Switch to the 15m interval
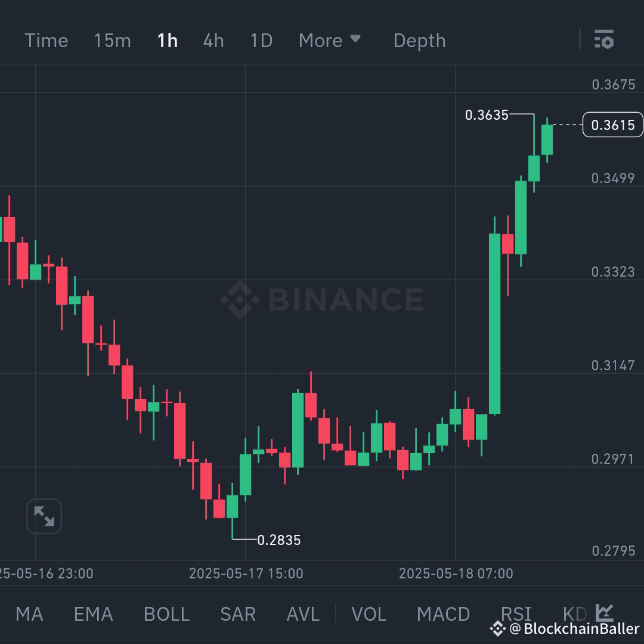Image resolution: width=644 pixels, height=644 pixels. [x=112, y=40]
